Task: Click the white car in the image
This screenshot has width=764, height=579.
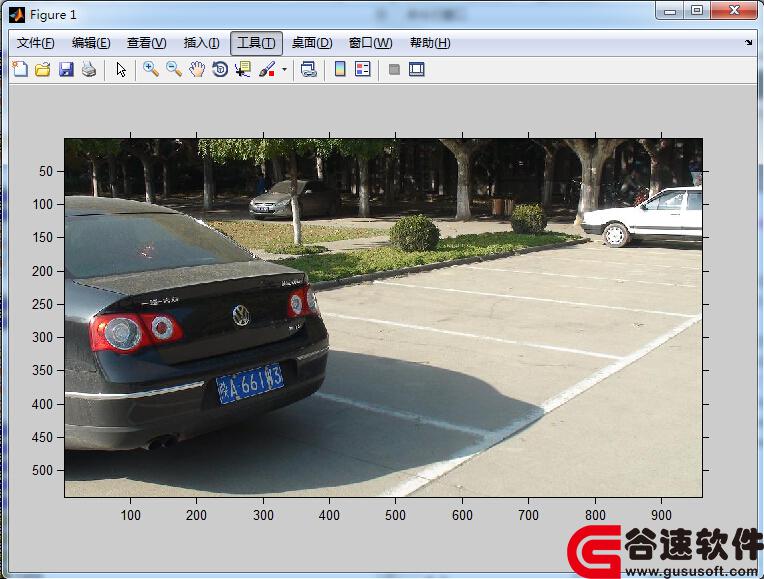Action: 643,216
